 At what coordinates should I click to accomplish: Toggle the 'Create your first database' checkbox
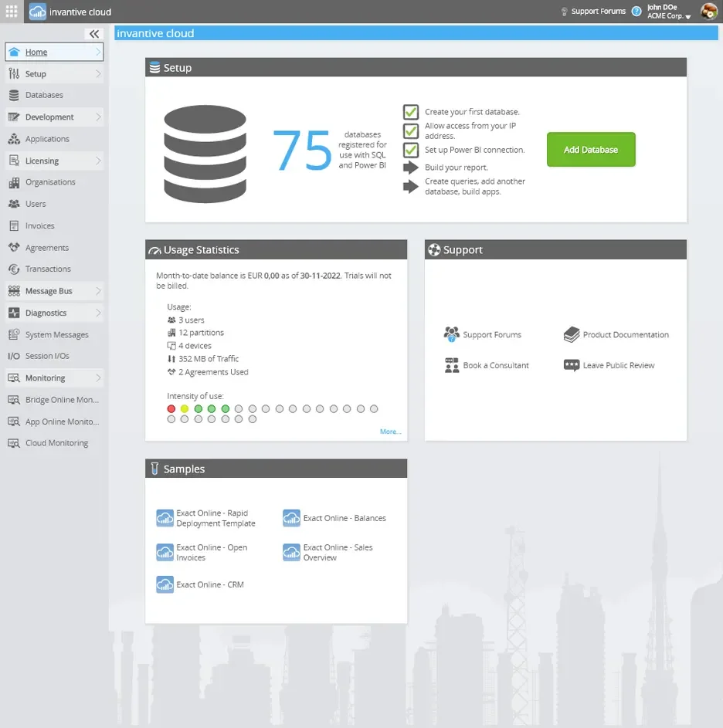click(x=411, y=112)
